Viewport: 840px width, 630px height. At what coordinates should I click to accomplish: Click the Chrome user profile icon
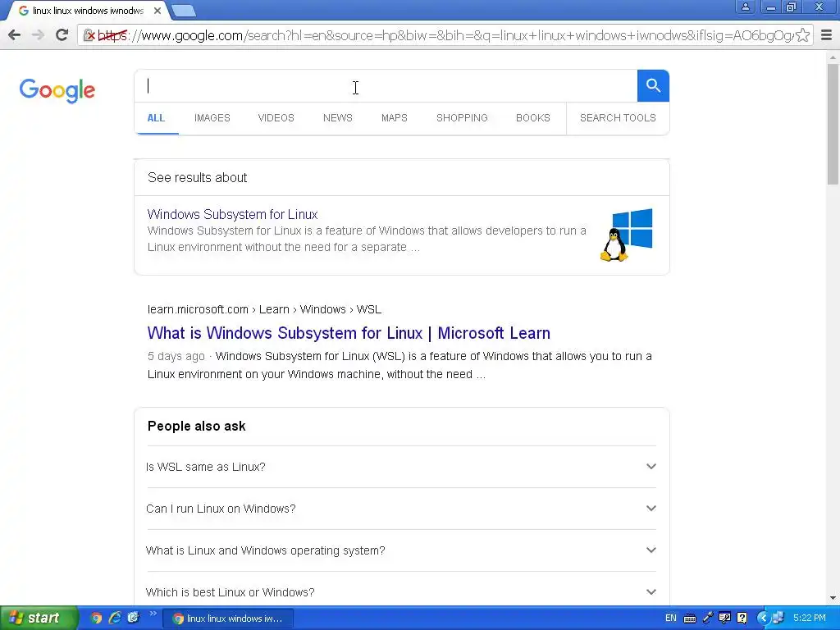[x=745, y=7]
